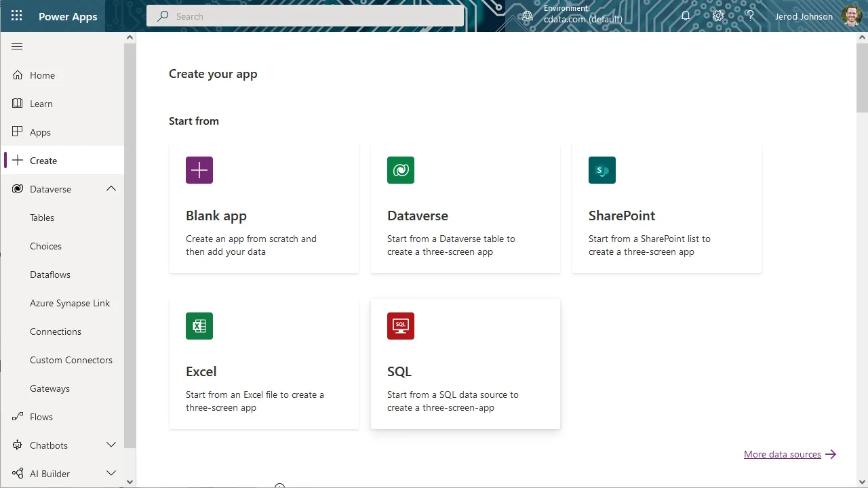Open Power Apps settings gear
868x488 pixels.
718,16
